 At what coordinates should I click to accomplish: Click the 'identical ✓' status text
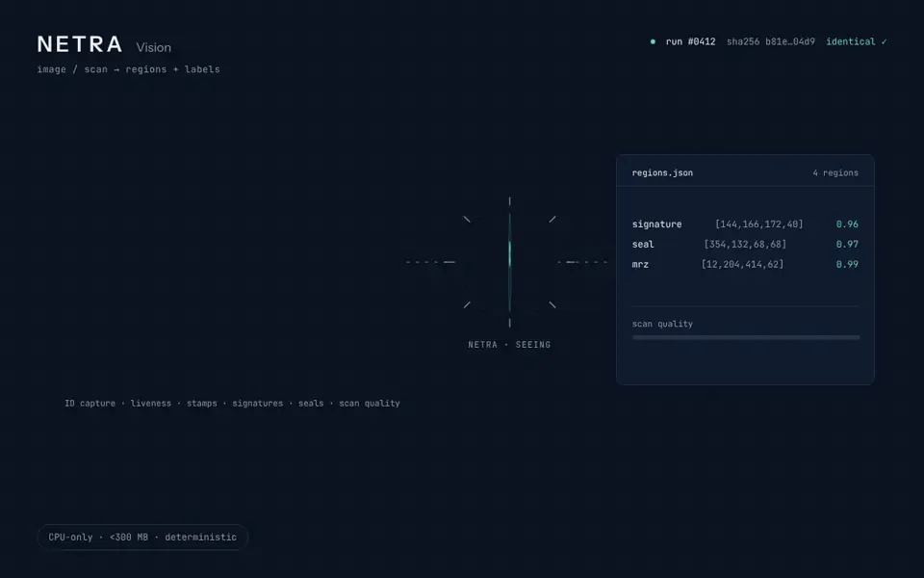pos(857,41)
